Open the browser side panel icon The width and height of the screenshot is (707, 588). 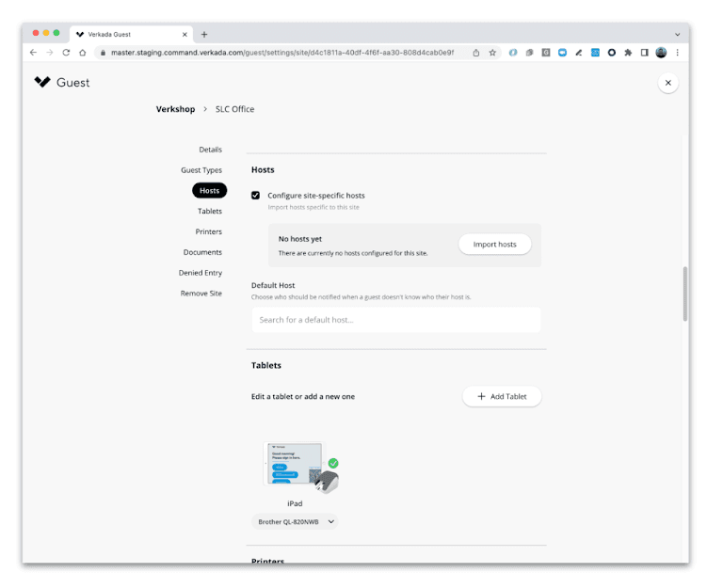644,53
